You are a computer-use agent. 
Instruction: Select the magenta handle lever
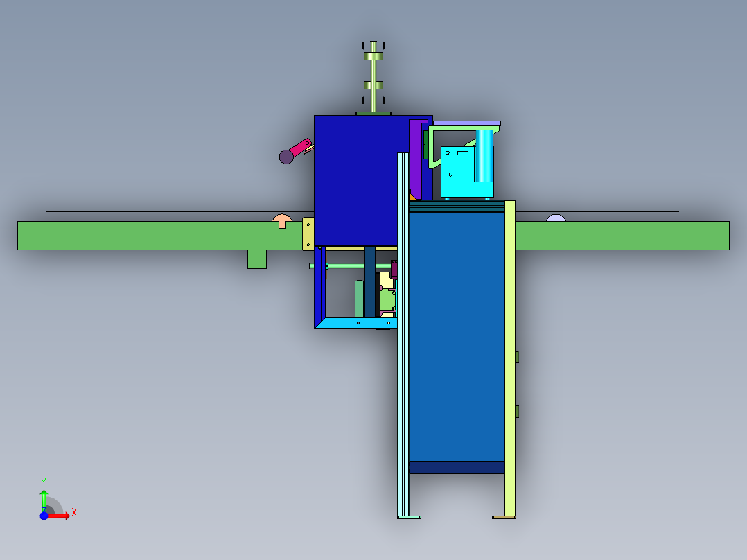(301, 147)
